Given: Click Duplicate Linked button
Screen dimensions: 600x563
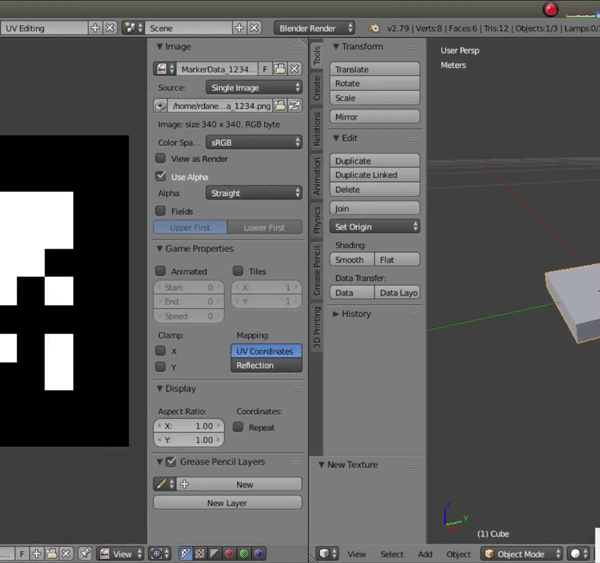Looking at the screenshot, I should coord(375,175).
